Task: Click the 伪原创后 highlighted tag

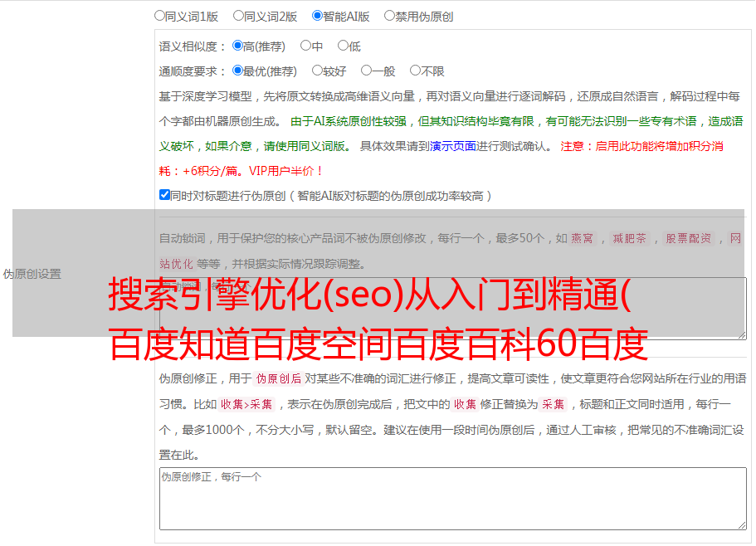Action: click(x=278, y=378)
